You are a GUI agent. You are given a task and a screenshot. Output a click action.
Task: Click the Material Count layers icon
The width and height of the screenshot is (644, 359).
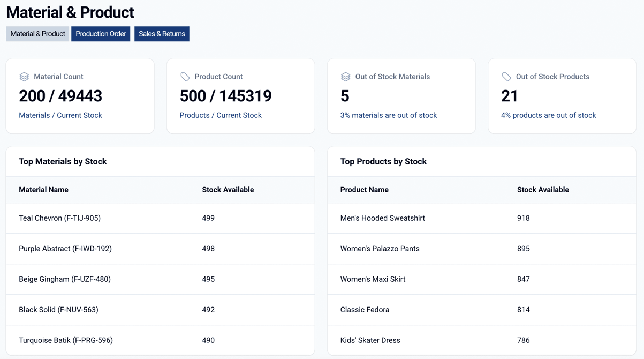(x=24, y=77)
